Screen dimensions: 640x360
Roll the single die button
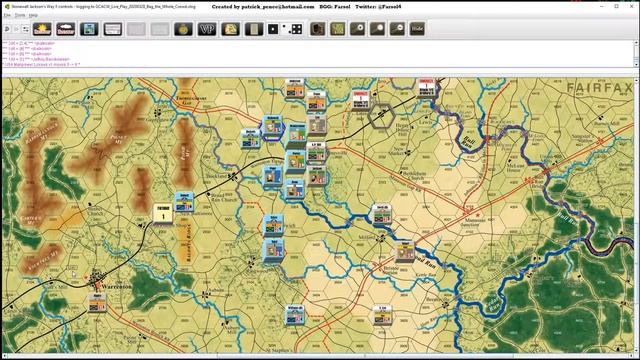click(273, 29)
